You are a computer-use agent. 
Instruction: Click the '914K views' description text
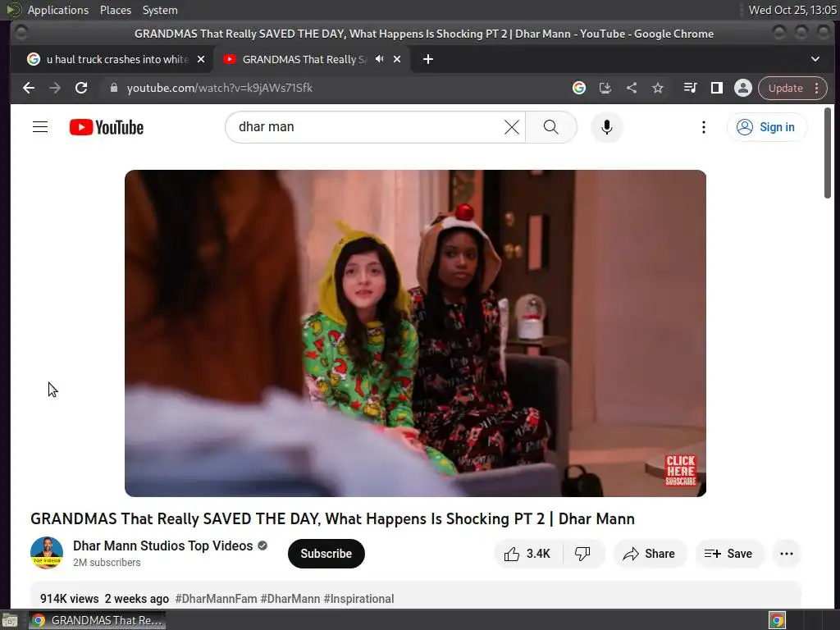point(69,599)
